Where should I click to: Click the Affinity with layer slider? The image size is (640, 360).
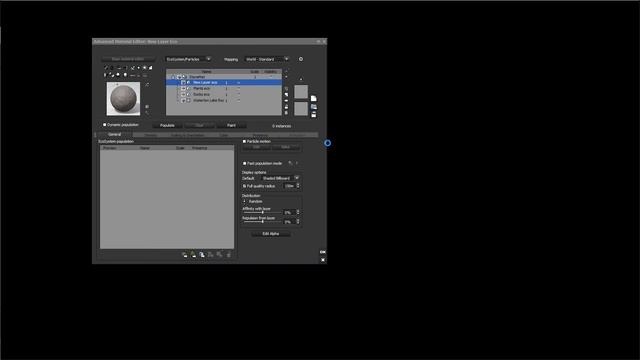[262, 212]
